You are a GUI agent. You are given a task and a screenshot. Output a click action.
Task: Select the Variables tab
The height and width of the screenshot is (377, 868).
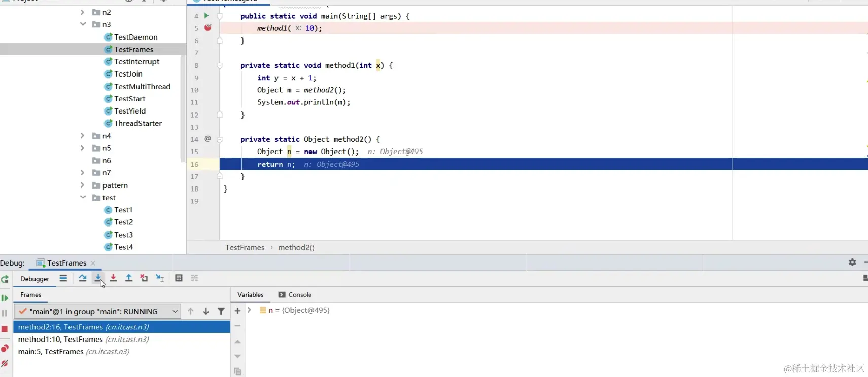(251, 294)
